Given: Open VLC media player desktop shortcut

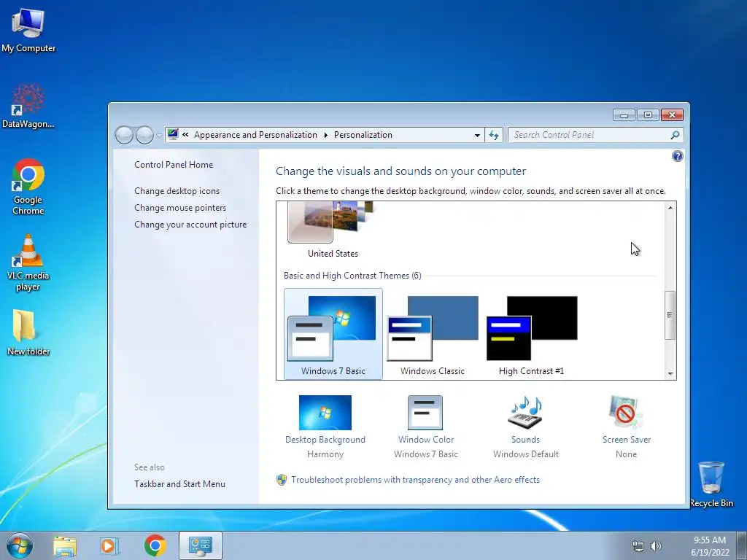Looking at the screenshot, I should point(28,262).
